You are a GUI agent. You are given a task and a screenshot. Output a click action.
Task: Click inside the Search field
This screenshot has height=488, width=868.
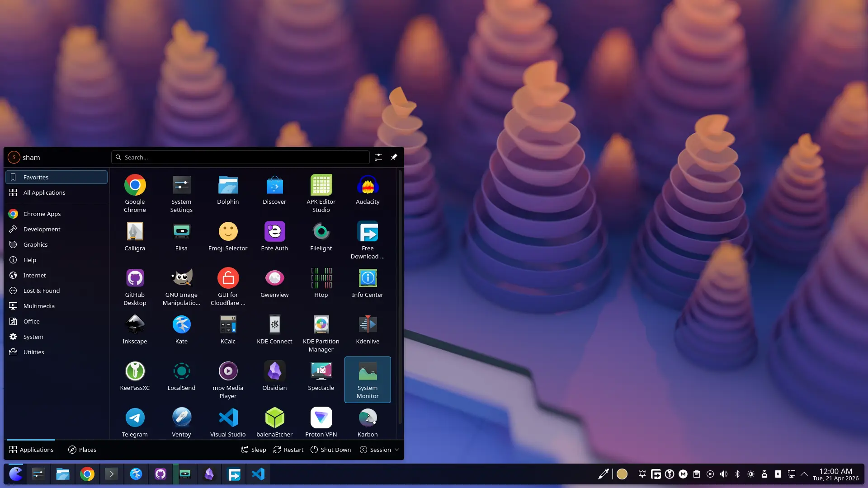(240, 157)
